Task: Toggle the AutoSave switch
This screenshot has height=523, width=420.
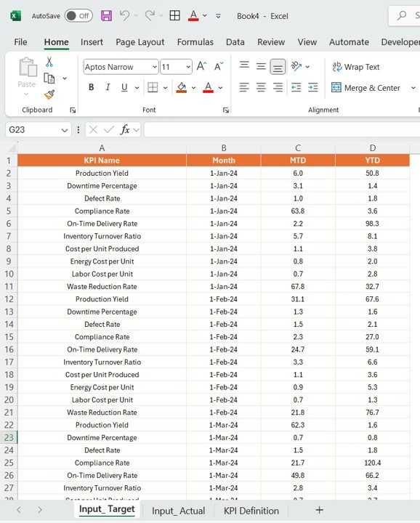Action: (x=78, y=16)
